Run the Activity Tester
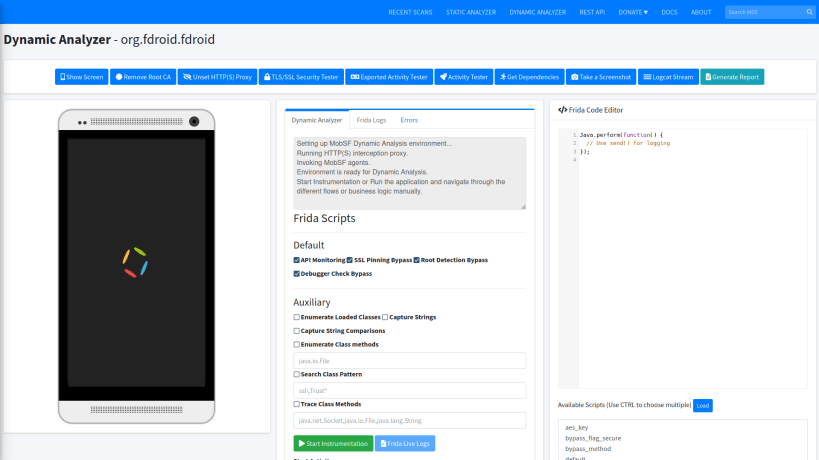 click(464, 77)
